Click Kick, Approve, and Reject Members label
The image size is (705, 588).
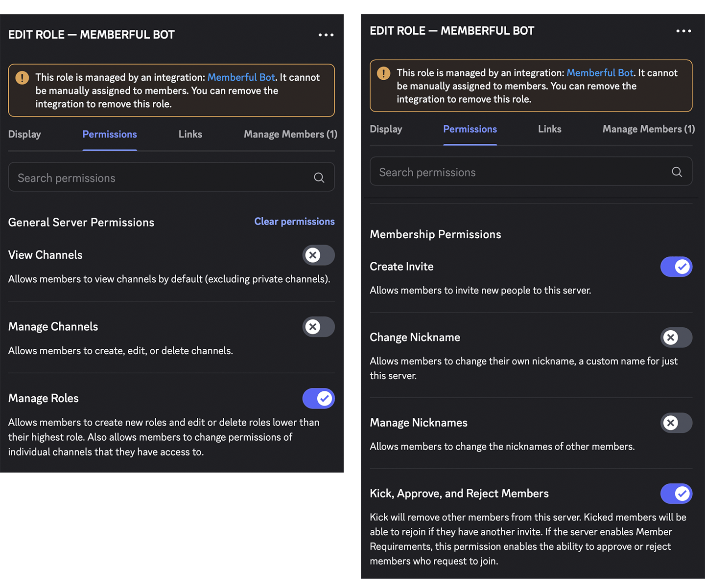459,494
